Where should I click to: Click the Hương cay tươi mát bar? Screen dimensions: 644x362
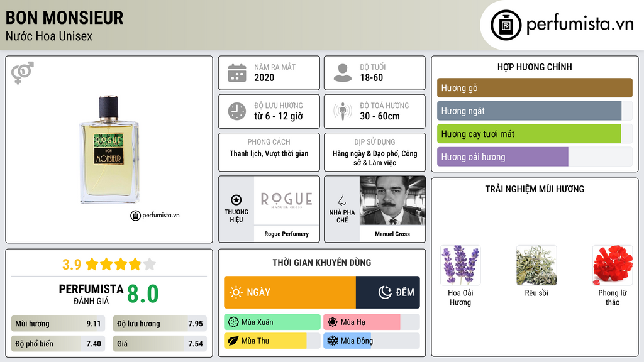click(535, 134)
